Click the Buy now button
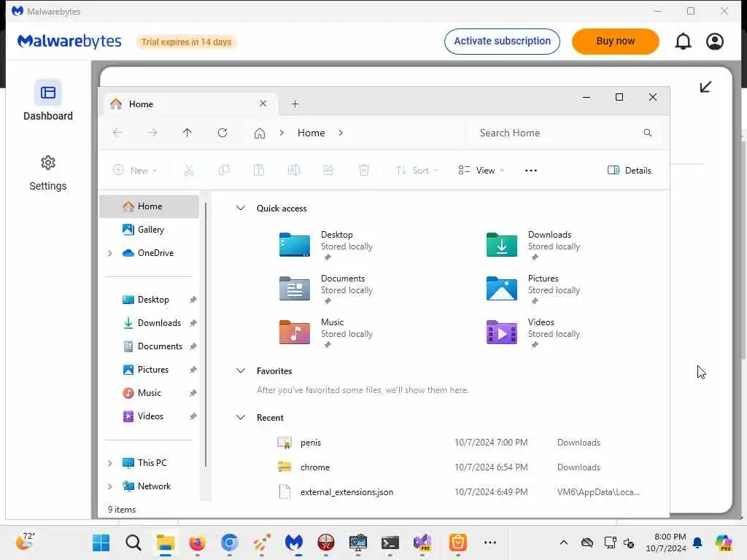The image size is (747, 560). pyautogui.click(x=615, y=42)
